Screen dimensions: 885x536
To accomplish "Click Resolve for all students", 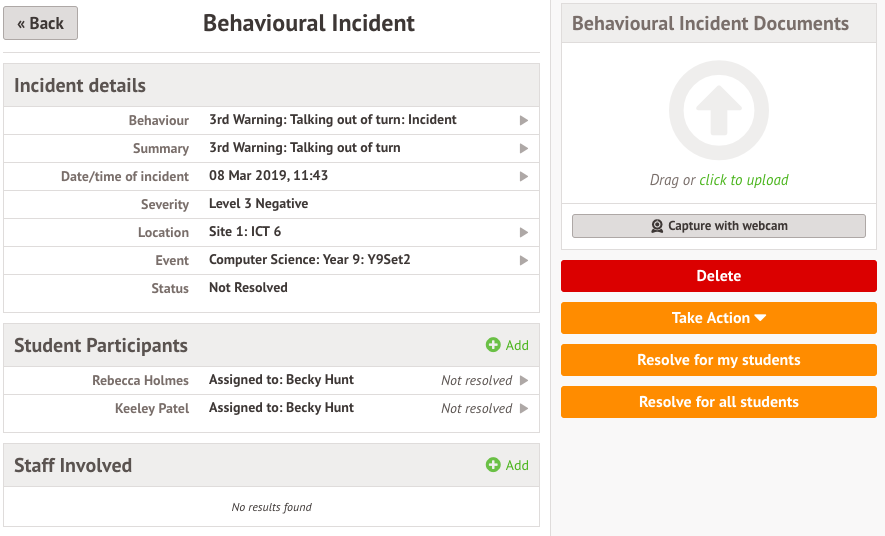I will tap(718, 402).
